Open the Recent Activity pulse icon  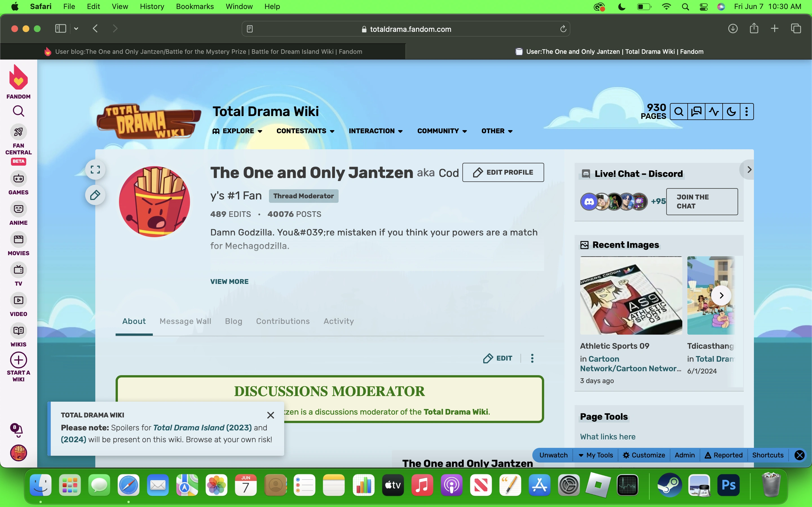coord(714,112)
